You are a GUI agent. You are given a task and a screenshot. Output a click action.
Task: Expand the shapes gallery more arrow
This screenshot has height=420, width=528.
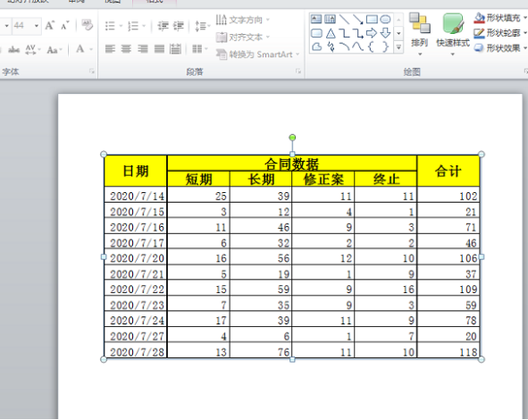[398, 47]
